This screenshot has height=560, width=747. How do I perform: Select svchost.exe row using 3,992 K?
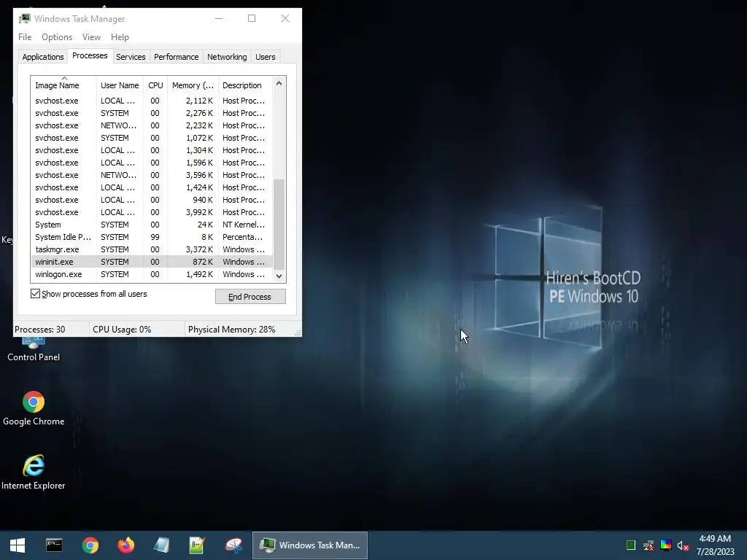[152, 212]
